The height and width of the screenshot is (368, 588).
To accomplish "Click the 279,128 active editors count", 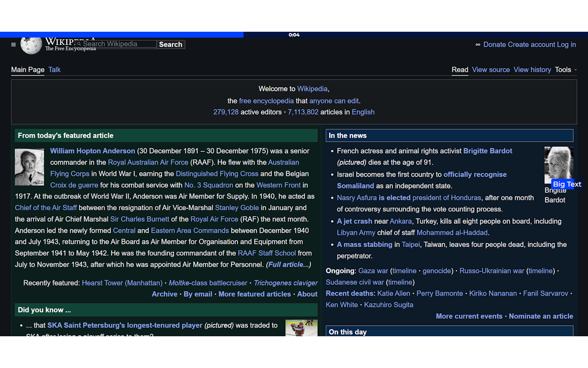I will [x=226, y=112].
